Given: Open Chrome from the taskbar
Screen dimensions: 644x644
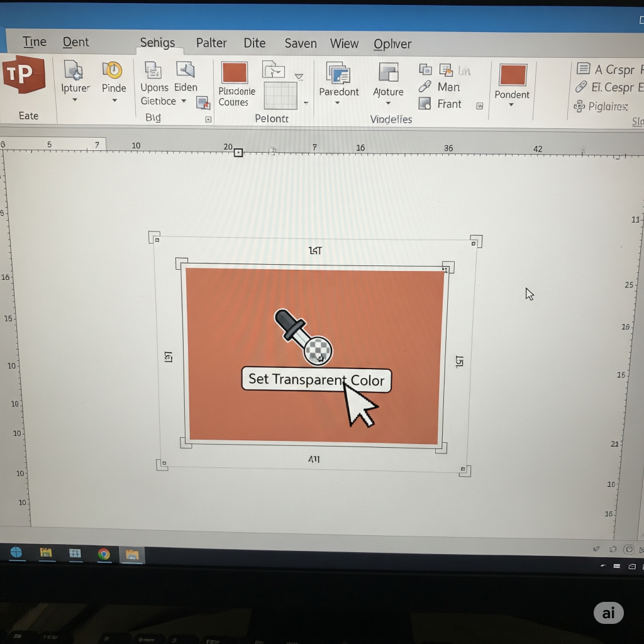Looking at the screenshot, I should [x=104, y=553].
